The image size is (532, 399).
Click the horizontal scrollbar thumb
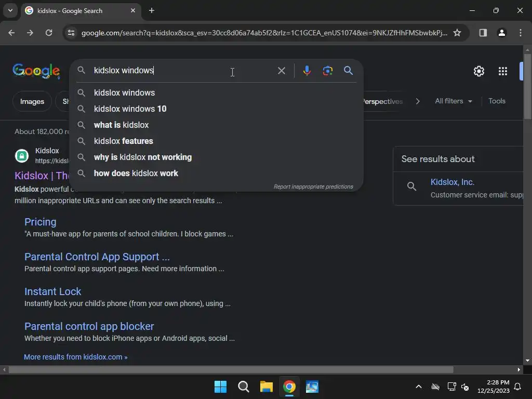(x=231, y=369)
